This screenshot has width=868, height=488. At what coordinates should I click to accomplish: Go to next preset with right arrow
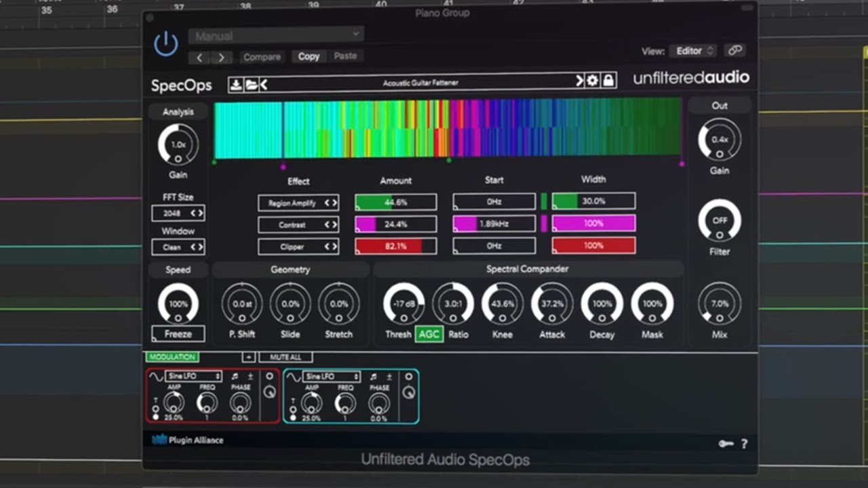(x=222, y=58)
